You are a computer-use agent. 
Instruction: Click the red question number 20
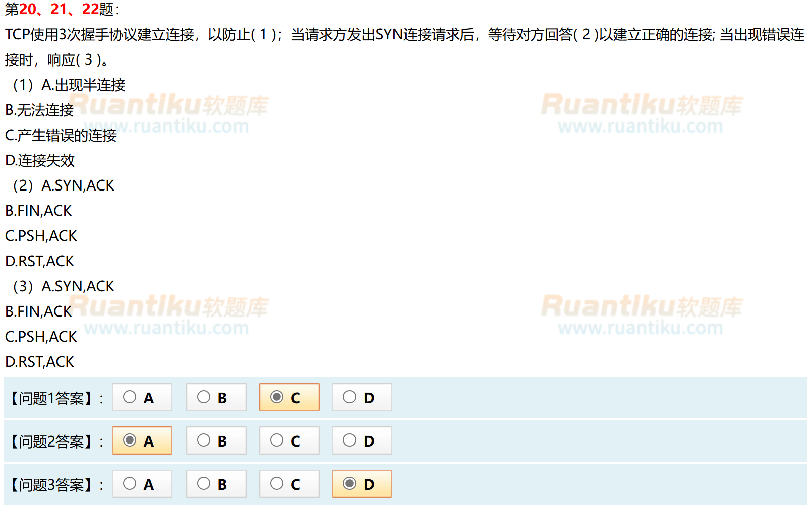pyautogui.click(x=28, y=9)
